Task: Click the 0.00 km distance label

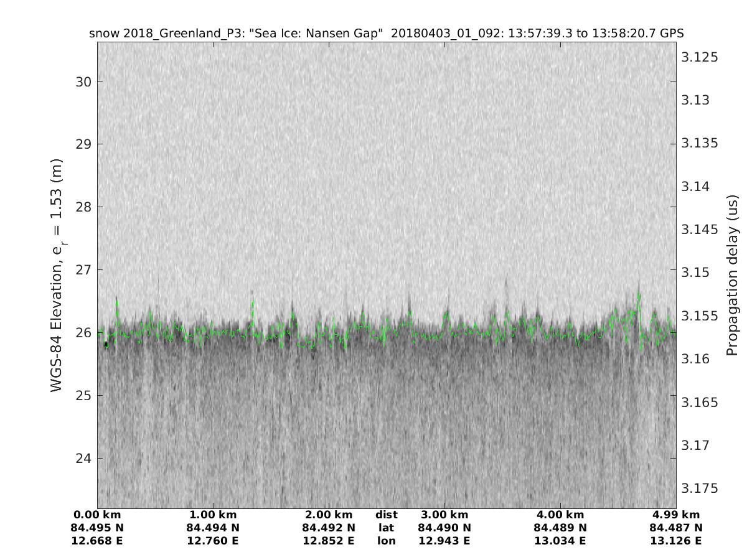Action: (98, 515)
